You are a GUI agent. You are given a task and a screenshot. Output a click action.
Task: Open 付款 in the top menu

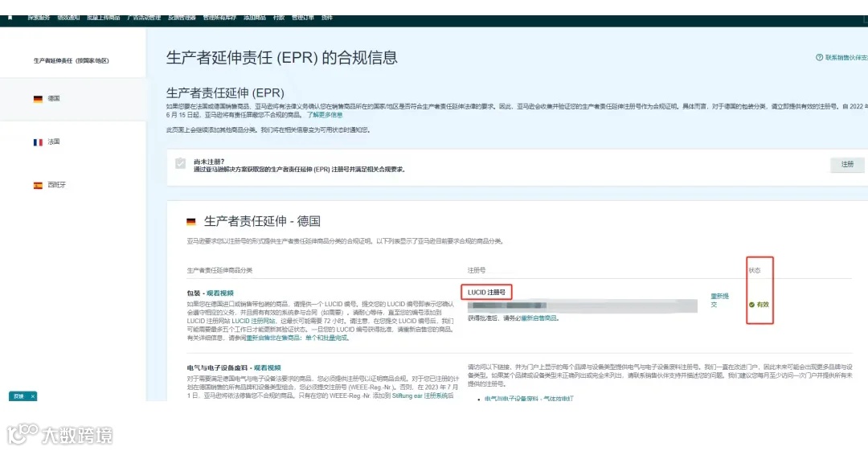click(x=279, y=18)
